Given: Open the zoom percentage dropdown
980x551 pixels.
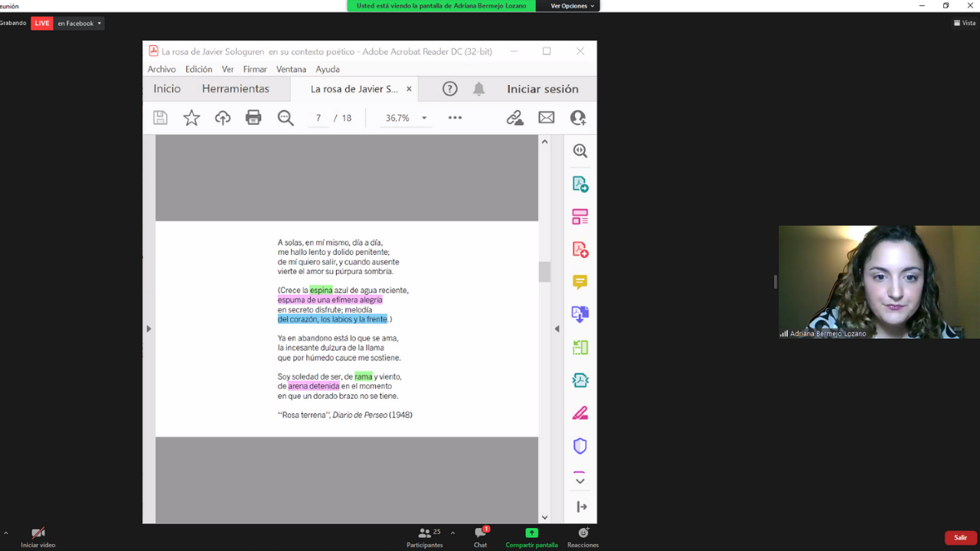Looking at the screenshot, I should (x=424, y=119).
